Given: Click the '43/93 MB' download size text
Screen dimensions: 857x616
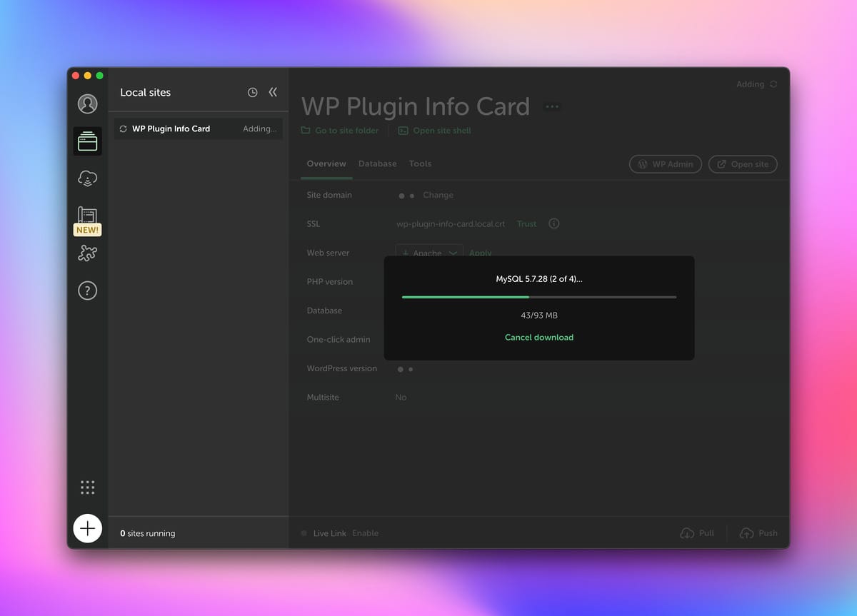Looking at the screenshot, I should click(539, 315).
